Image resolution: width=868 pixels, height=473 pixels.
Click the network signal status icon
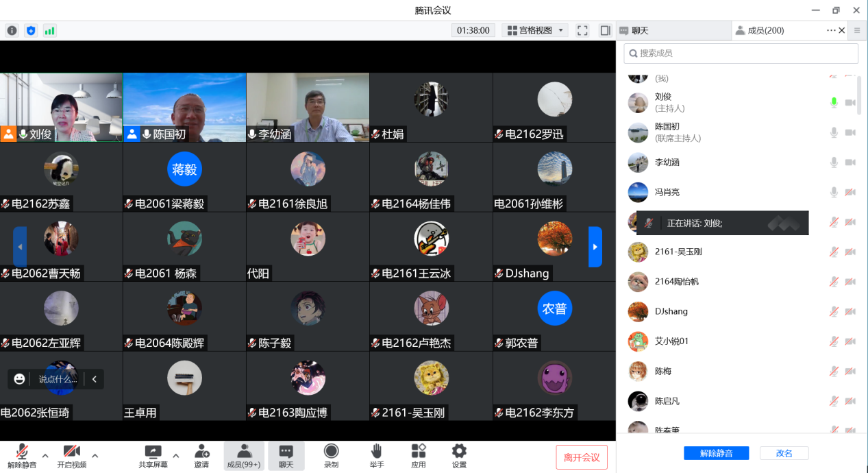49,30
